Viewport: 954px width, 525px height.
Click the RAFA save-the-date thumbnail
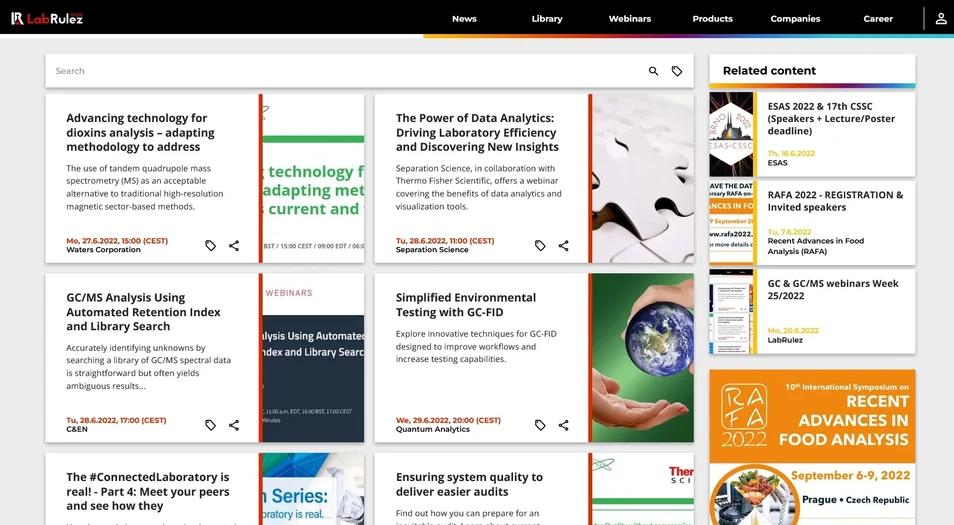click(731, 223)
